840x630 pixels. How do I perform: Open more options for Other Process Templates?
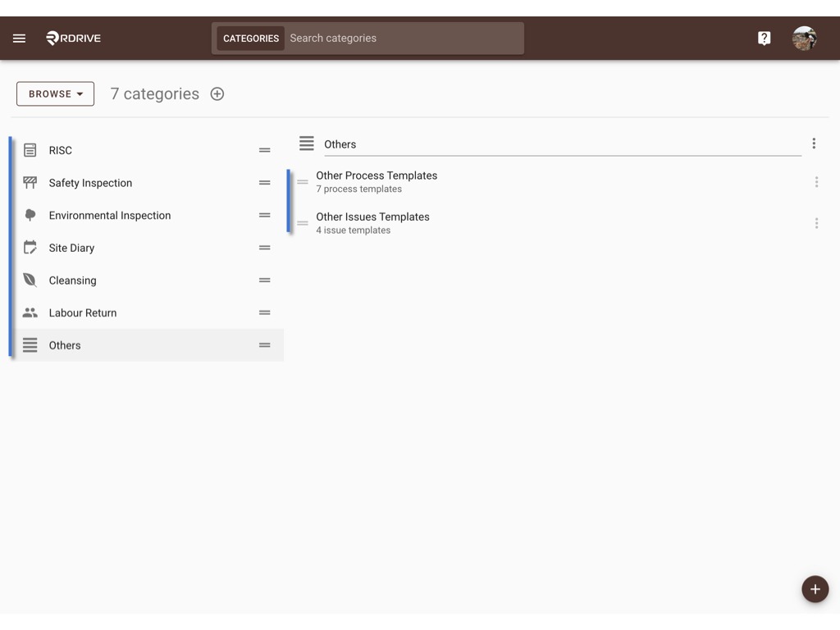[816, 182]
